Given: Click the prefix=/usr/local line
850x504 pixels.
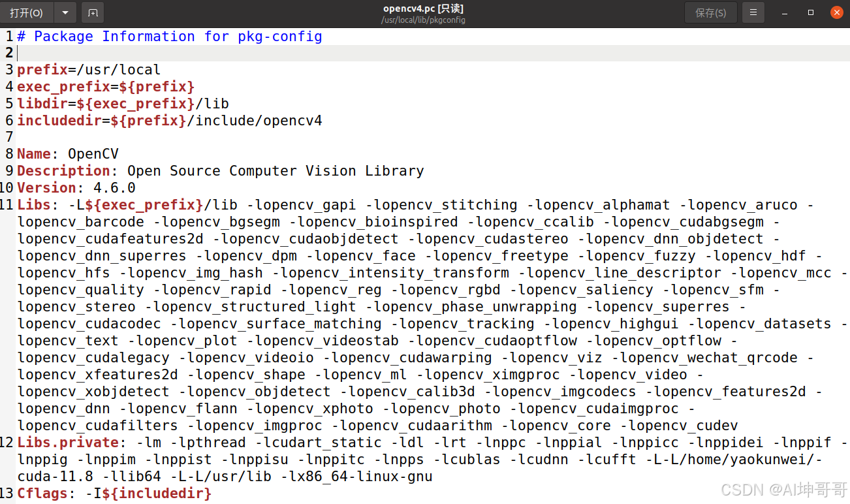Looking at the screenshot, I should pos(87,69).
